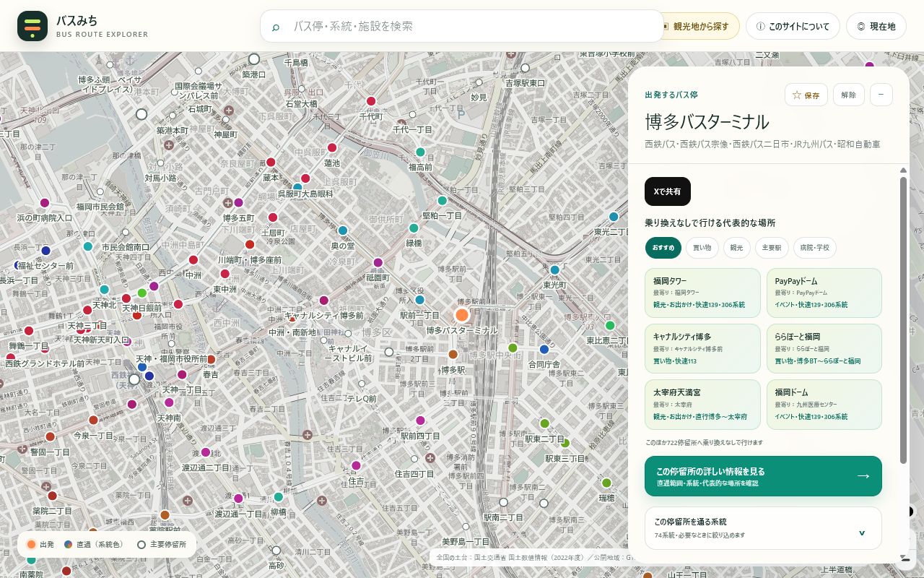The height and width of the screenshot is (578, 924).
Task: Select the 病院・学校 filter chip
Action: point(815,248)
